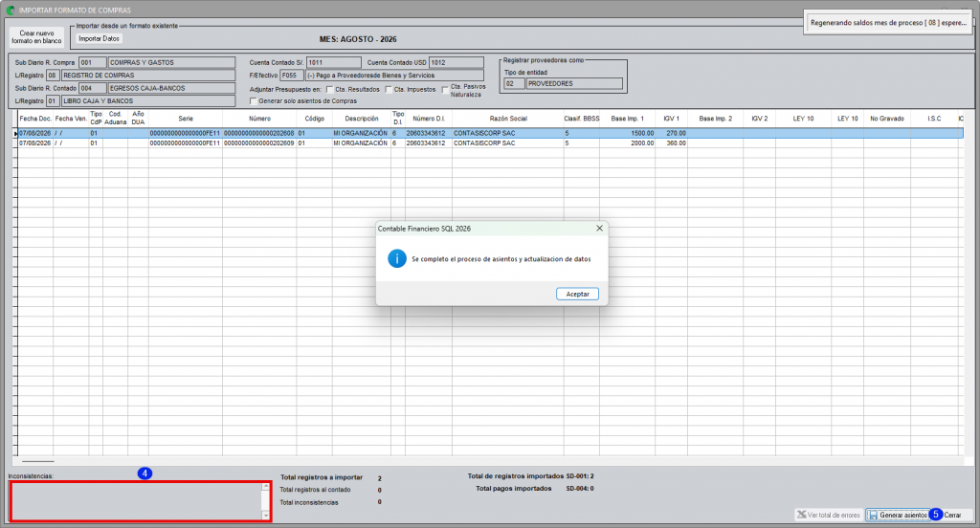Click the Total de registros importados SD-001: 2 text
The width and height of the screenshot is (980, 528).
point(530,476)
